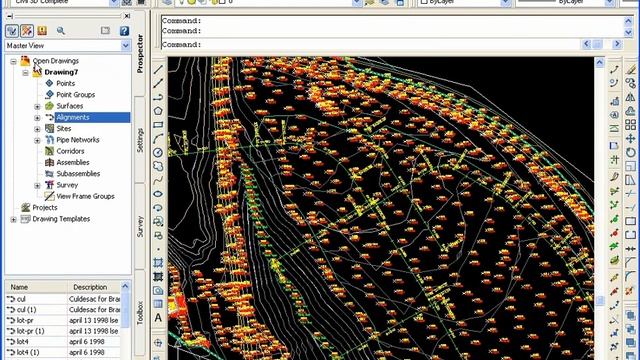Expand the Surfaces tree node
The image size is (640, 360).
pos(37,107)
